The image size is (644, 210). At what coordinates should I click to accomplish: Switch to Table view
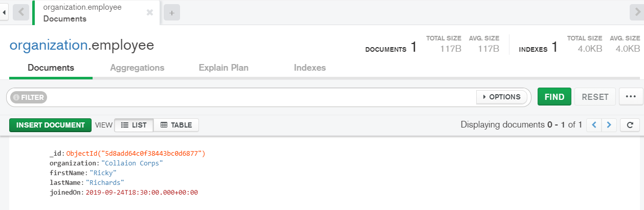click(x=176, y=125)
